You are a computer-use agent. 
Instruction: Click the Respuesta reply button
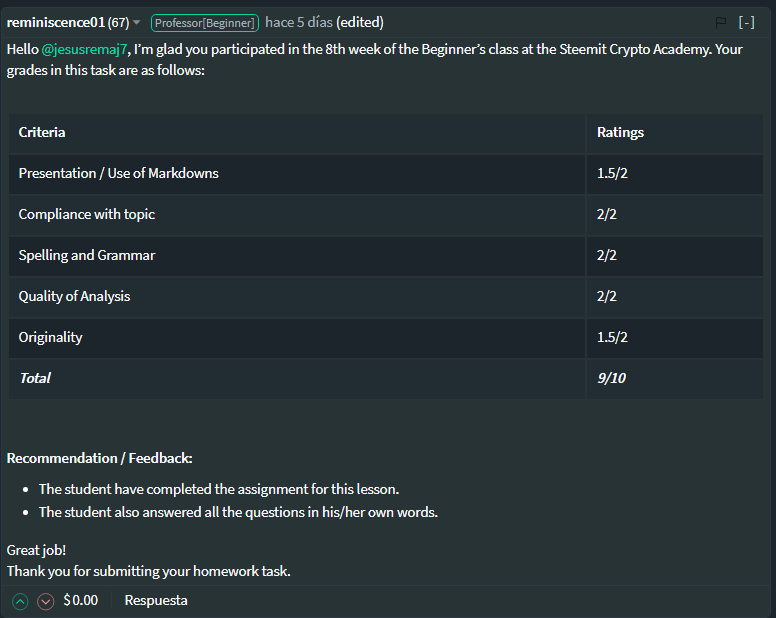pyautogui.click(x=156, y=600)
